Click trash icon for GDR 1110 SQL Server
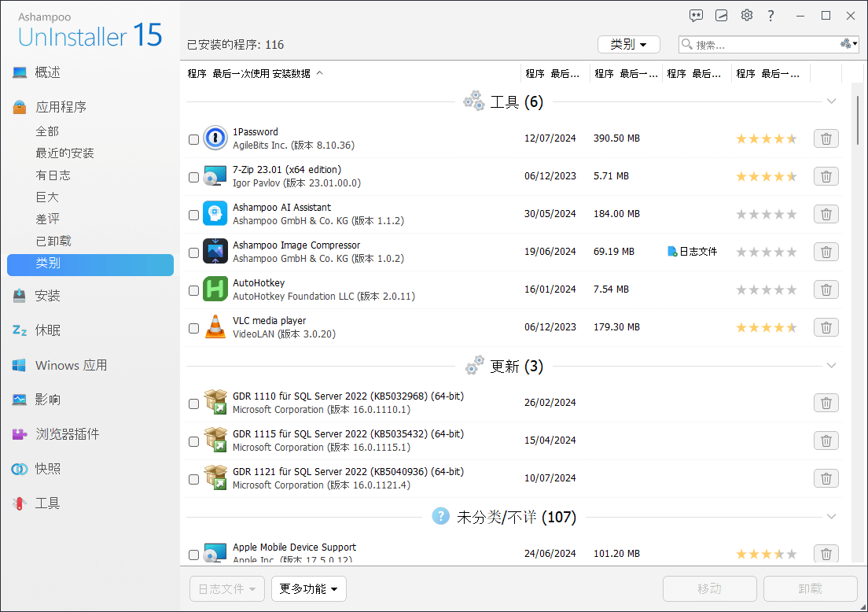 tap(826, 403)
